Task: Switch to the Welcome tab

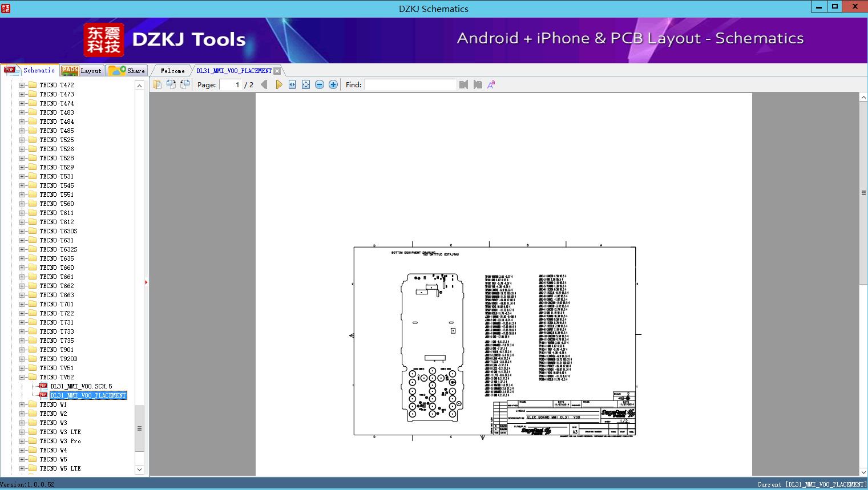Action: (x=172, y=71)
